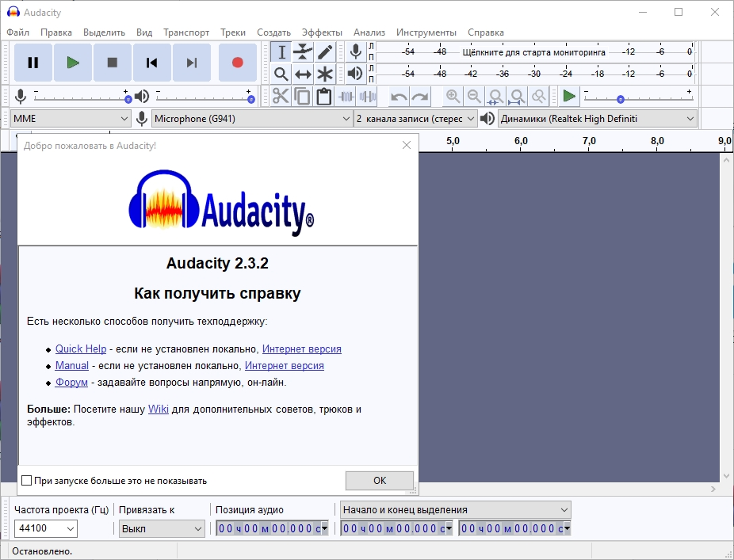The height and width of the screenshot is (560, 734).
Task: Open the Manual link
Action: [72, 365]
